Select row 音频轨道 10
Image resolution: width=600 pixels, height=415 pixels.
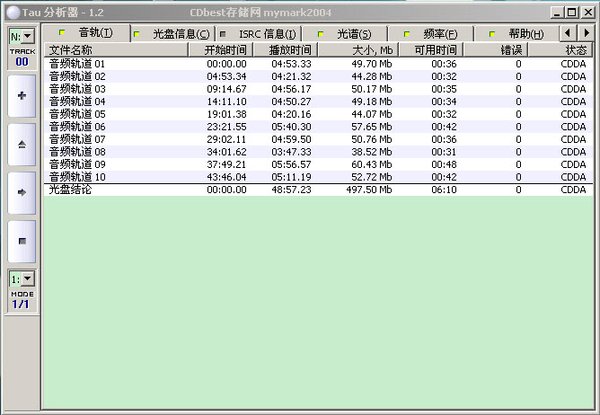(318, 177)
